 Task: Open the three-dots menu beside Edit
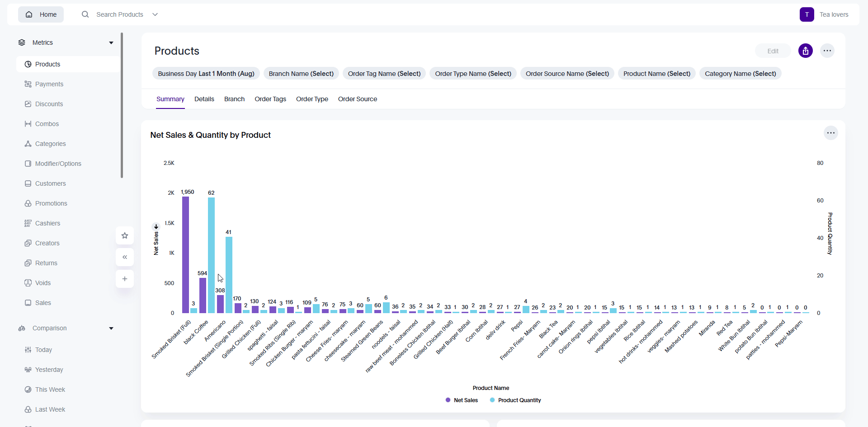coord(827,51)
